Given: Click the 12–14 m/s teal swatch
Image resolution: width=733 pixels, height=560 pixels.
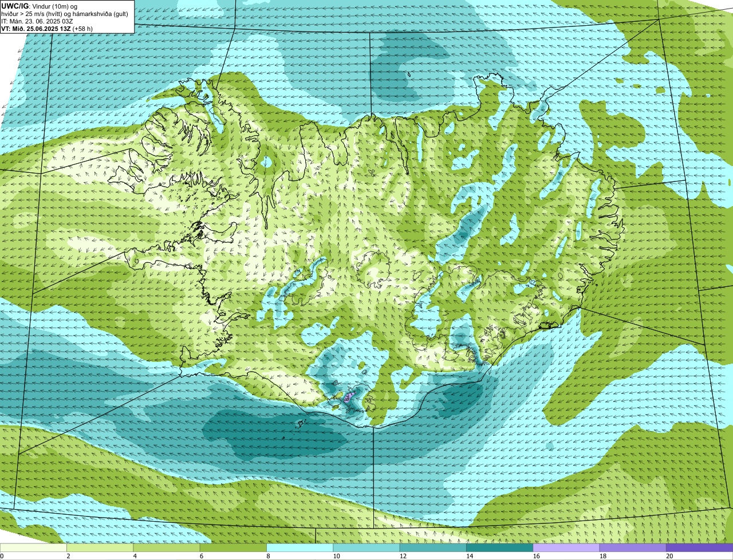Looking at the screenshot, I should (433, 547).
